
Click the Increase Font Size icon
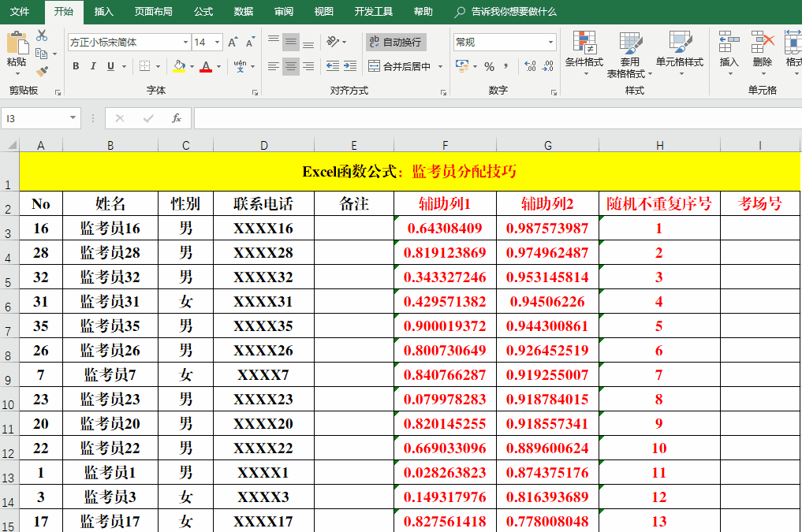[x=232, y=43]
